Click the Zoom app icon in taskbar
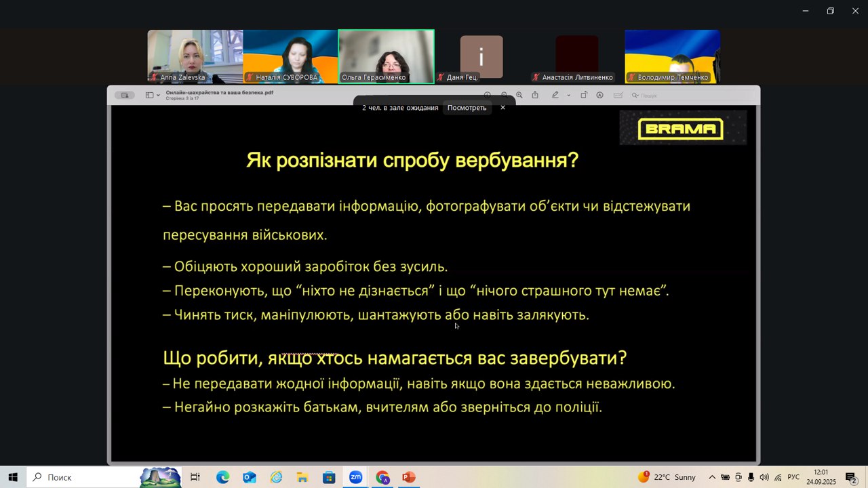Screen dimensions: 868x488 355,477
